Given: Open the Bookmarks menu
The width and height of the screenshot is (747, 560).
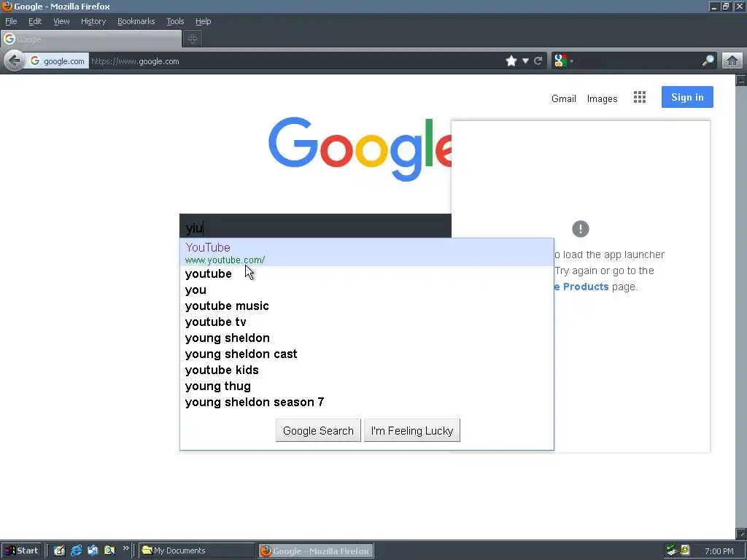Looking at the screenshot, I should (x=136, y=21).
